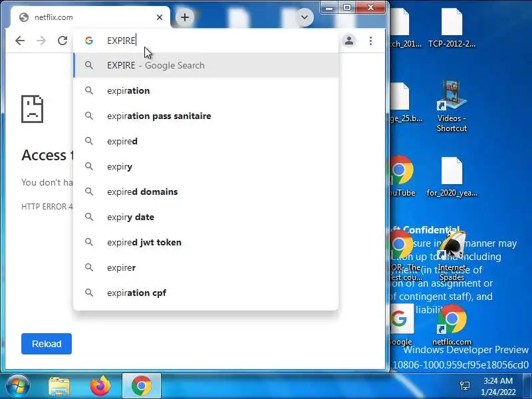
Task: Click the taskbar clock showing 3:24 AM
Action: click(x=498, y=386)
